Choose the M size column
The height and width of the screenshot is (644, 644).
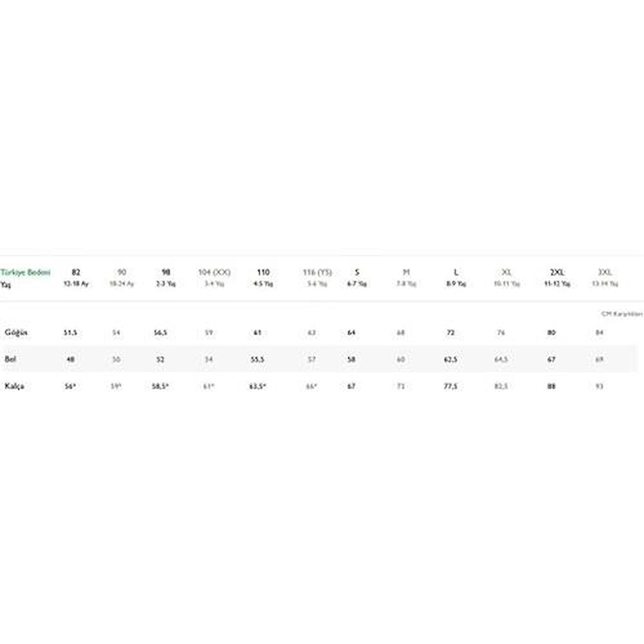click(x=406, y=272)
